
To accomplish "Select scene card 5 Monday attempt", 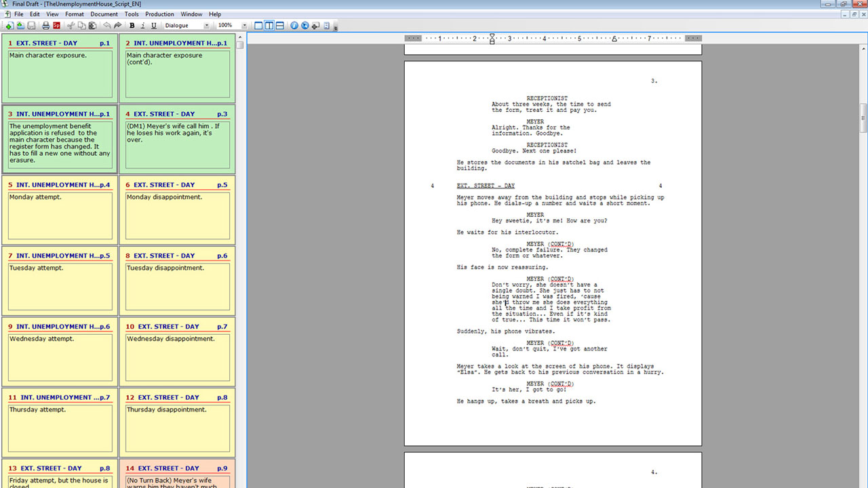I will point(60,210).
